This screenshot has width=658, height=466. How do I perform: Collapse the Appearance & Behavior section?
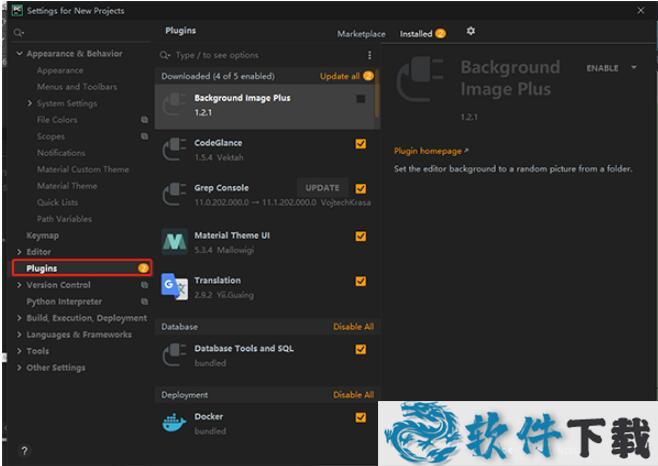click(x=20, y=54)
